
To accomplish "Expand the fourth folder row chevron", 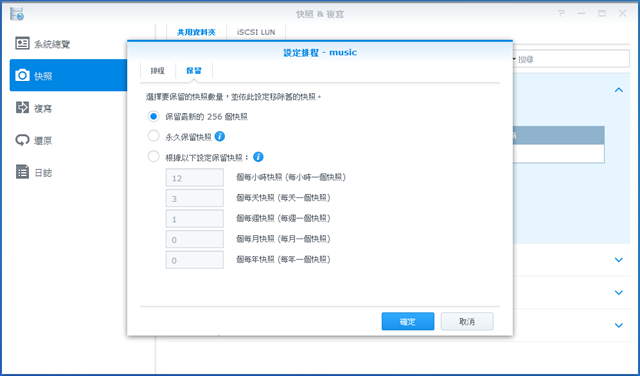I will pos(619,325).
